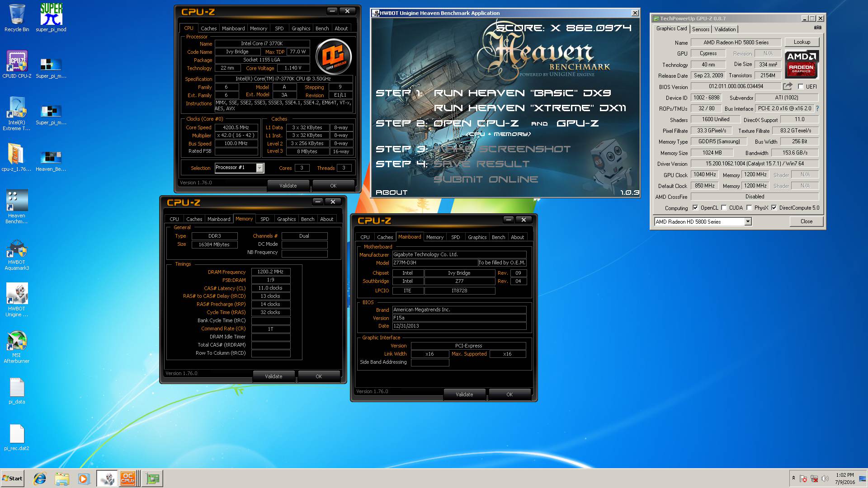This screenshot has height=488, width=868.
Task: Switch to the Validation tab in GPU-Z
Action: tap(725, 29)
